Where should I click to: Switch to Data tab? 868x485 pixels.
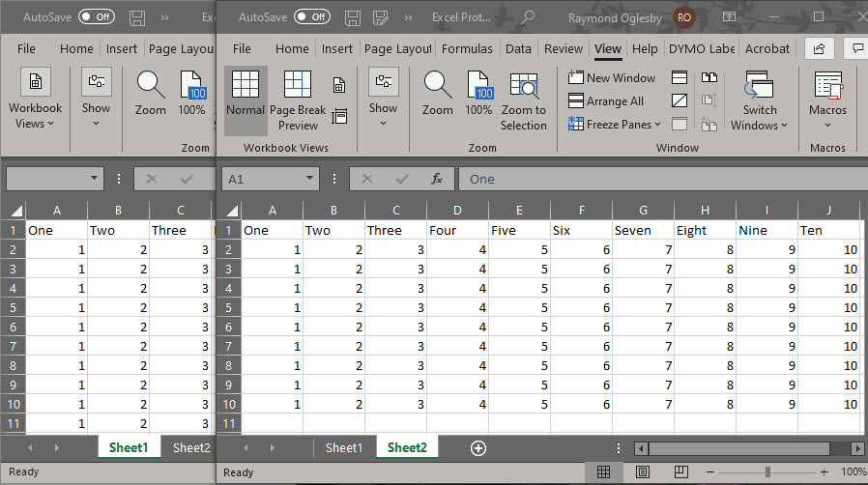pos(518,48)
